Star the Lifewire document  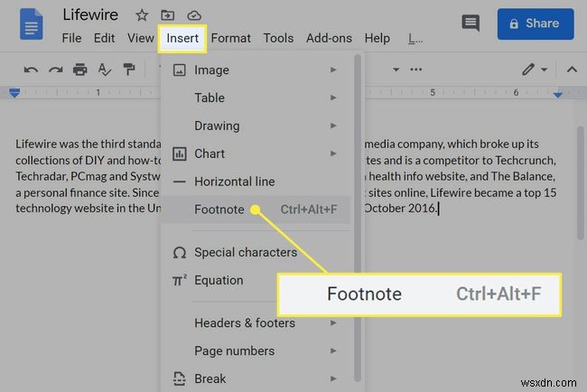(x=142, y=15)
